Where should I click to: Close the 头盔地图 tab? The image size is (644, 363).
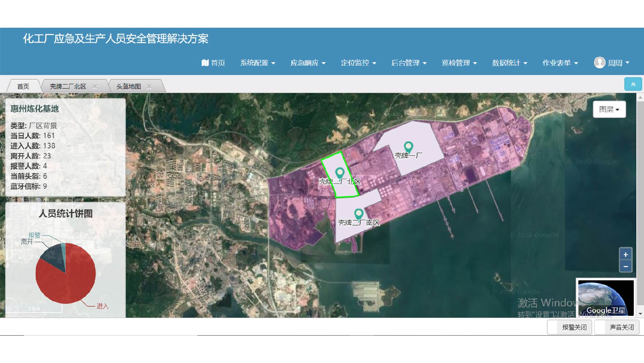(149, 86)
